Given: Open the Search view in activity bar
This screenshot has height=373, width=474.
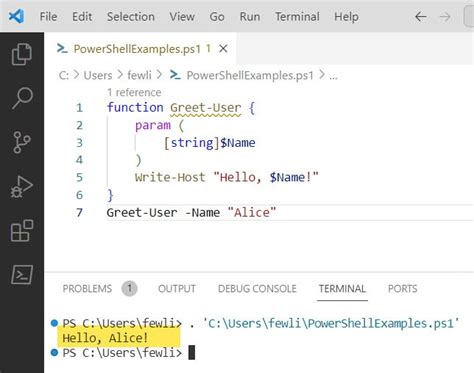Looking at the screenshot, I should pos(22,98).
